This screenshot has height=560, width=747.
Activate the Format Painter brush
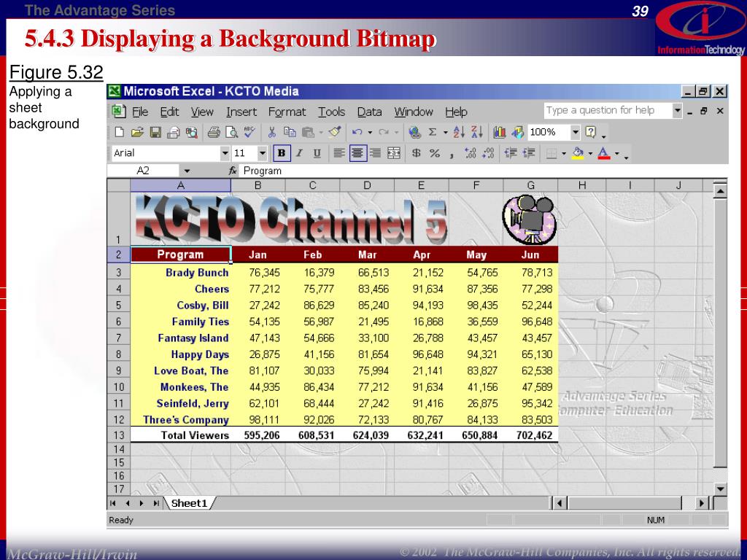pyautogui.click(x=335, y=133)
